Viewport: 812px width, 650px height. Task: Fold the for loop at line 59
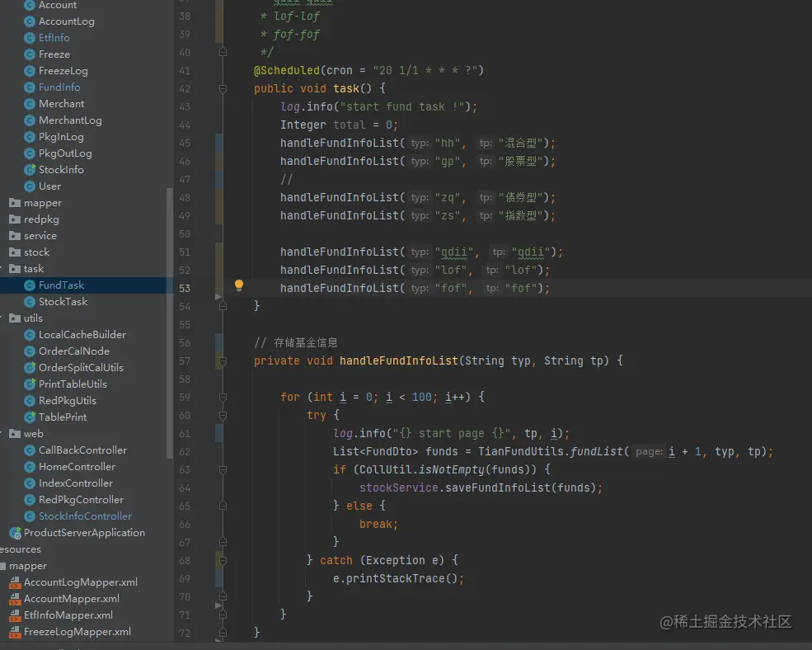tap(223, 397)
